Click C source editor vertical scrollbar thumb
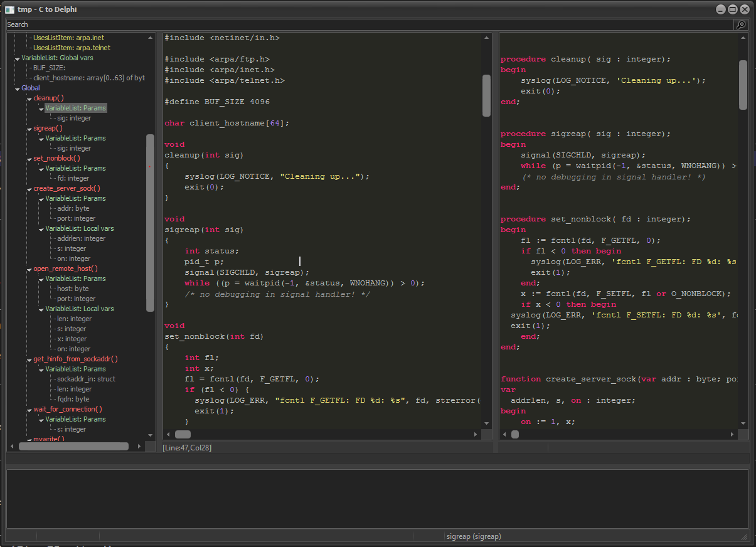 pyautogui.click(x=486, y=95)
